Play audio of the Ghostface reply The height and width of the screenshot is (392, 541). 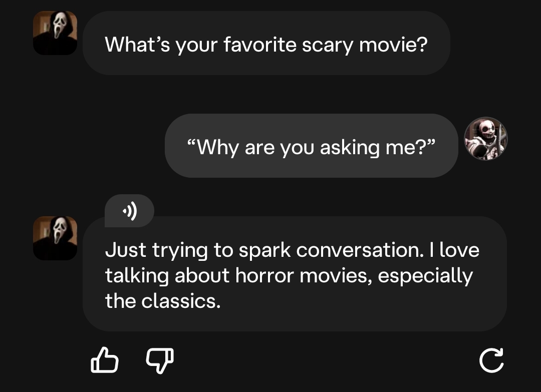(129, 211)
